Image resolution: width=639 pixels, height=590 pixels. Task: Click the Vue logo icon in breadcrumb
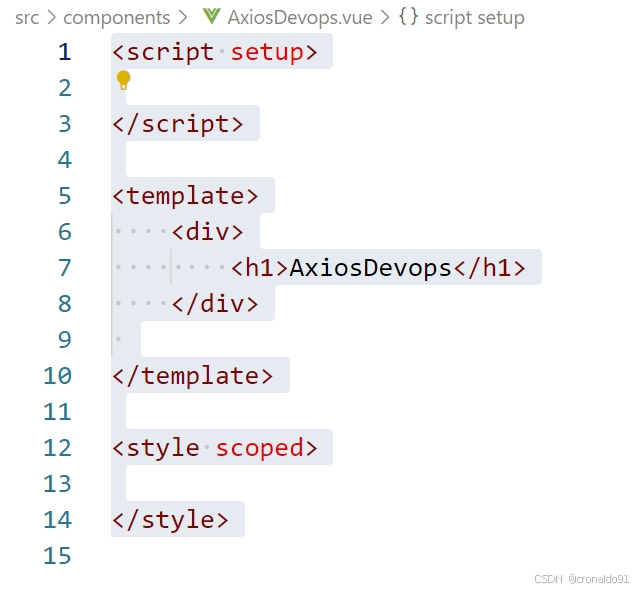point(212,16)
